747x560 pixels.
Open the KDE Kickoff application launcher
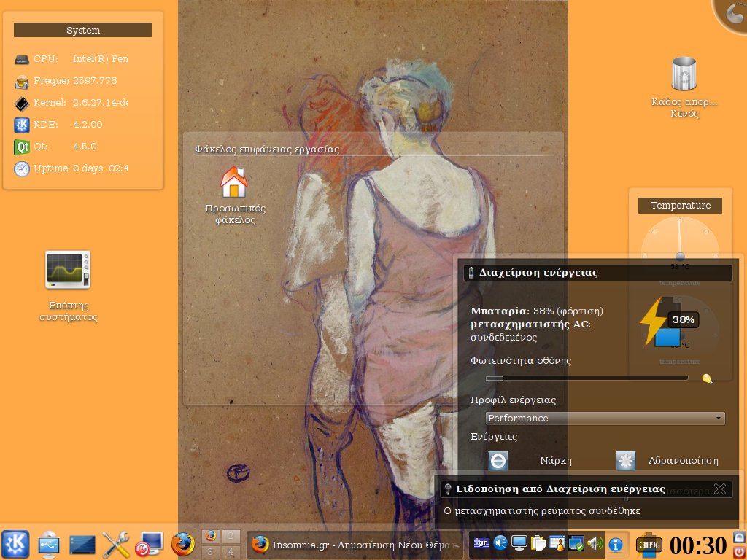pyautogui.click(x=16, y=544)
